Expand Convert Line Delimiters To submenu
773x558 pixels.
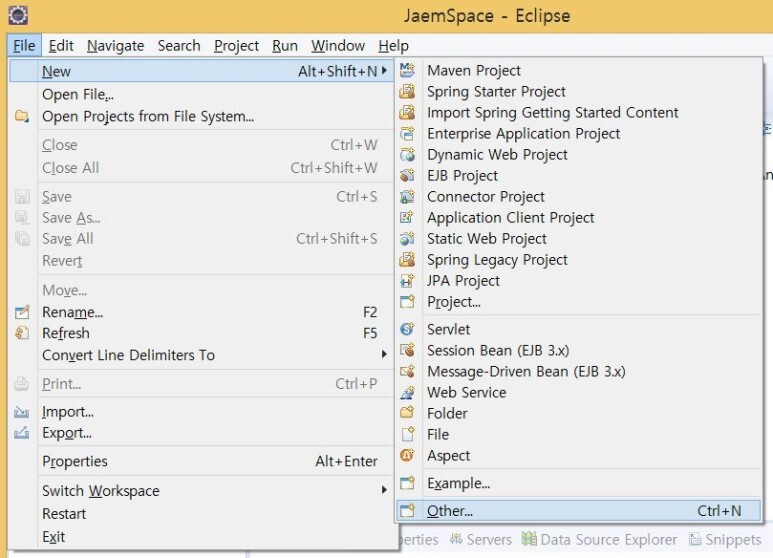click(x=384, y=354)
